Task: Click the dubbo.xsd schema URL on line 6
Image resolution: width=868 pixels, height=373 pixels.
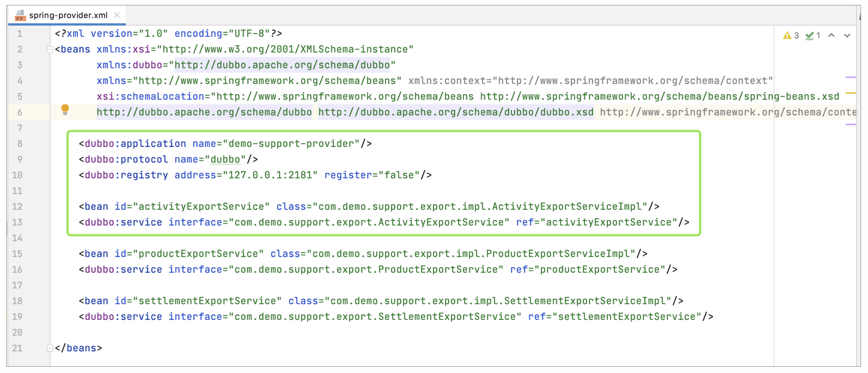Action: [456, 112]
